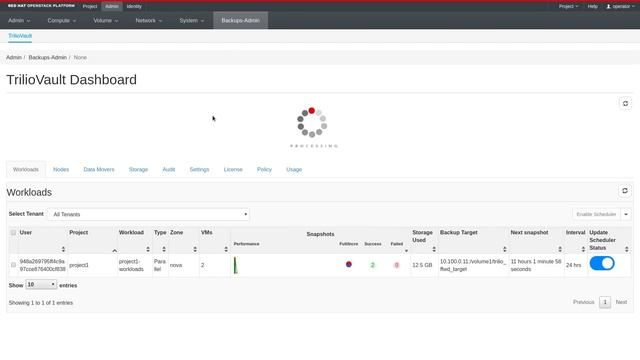Select page 1 in pagination
This screenshot has width=640, height=360.
(605, 302)
